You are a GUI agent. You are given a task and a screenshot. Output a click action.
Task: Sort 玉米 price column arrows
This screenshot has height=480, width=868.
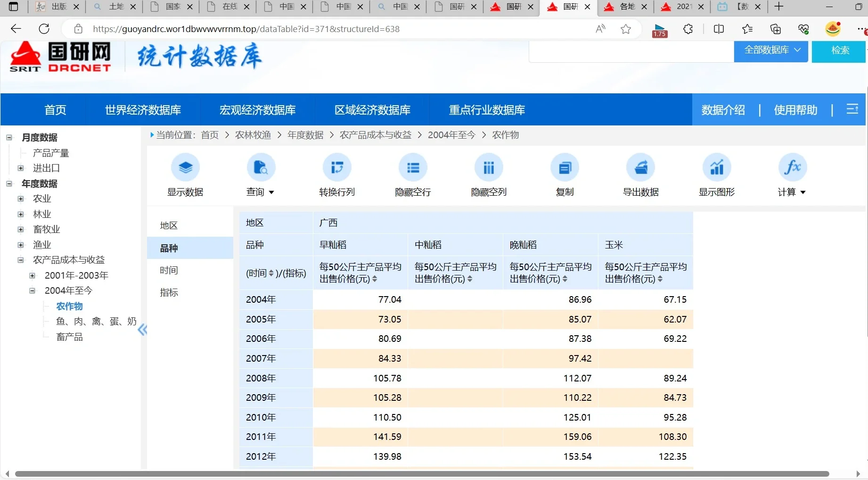pyautogui.click(x=660, y=279)
